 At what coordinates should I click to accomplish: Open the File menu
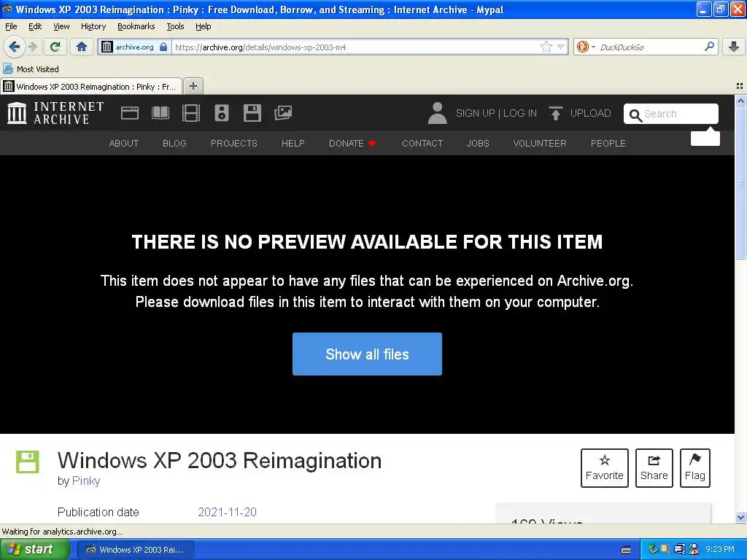point(11,26)
